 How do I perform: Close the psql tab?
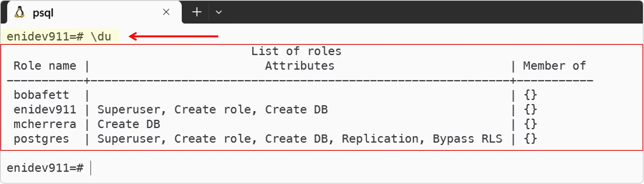166,12
